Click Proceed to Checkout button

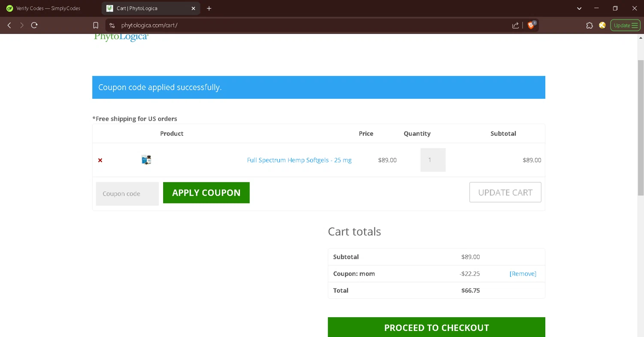pyautogui.click(x=436, y=327)
